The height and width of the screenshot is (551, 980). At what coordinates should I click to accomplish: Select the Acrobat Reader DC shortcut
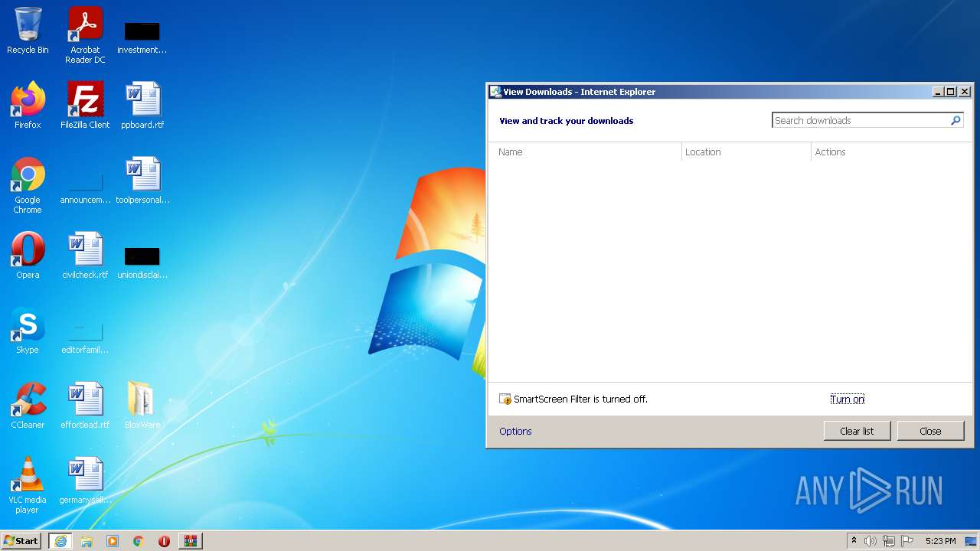(85, 35)
